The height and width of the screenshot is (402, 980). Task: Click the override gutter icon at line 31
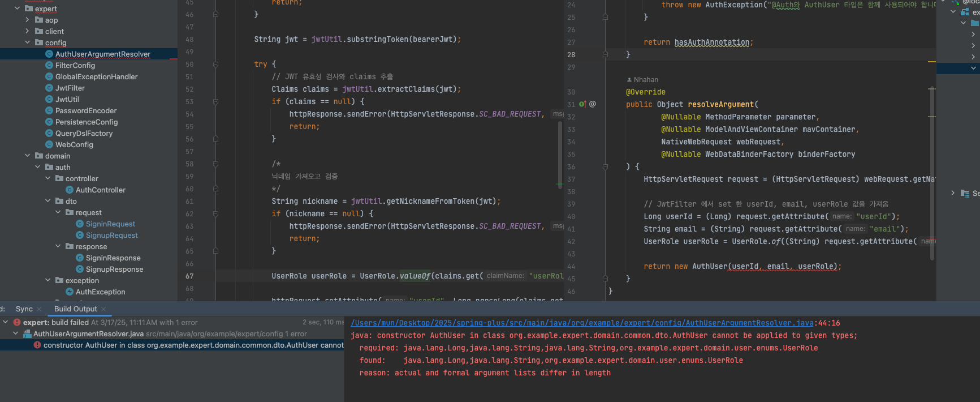pos(582,104)
